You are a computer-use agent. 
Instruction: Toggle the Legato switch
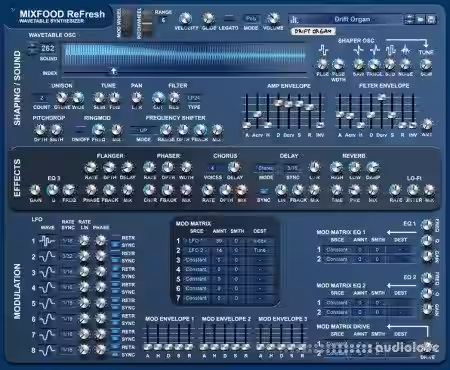229,18
